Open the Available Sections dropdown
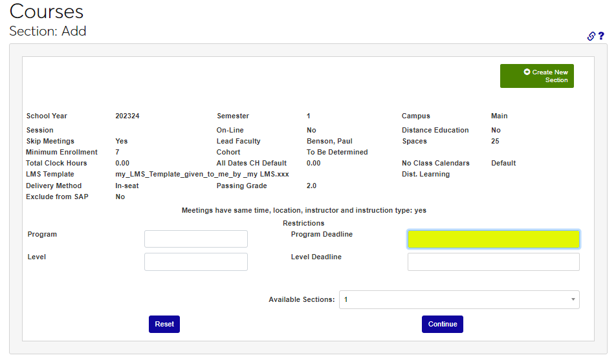 click(458, 300)
